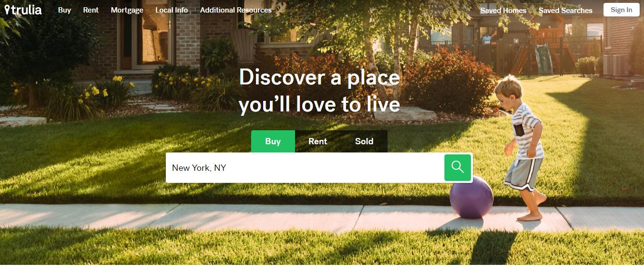The height and width of the screenshot is (276, 644).
Task: Go to Saved Homes
Action: pyautogui.click(x=503, y=10)
